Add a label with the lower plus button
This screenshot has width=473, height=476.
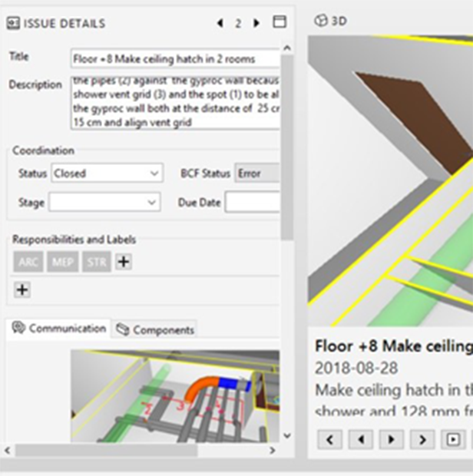22,289
